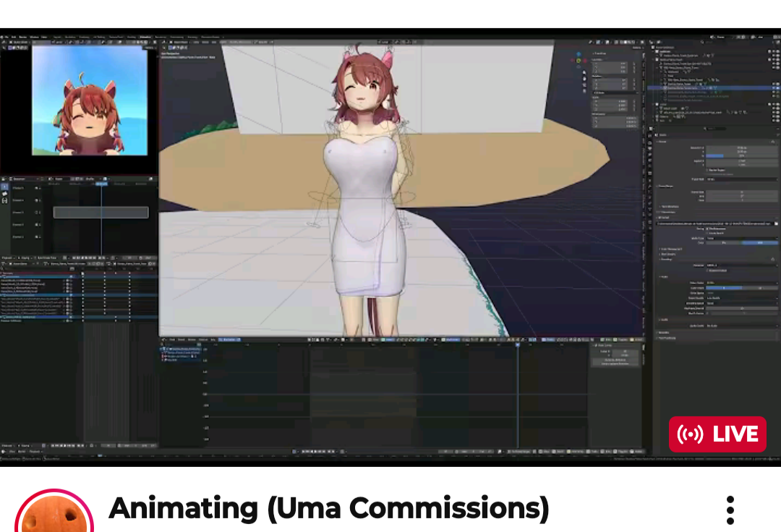Select the blue RGB color mode button
This screenshot has height=532, width=781.
point(759,242)
